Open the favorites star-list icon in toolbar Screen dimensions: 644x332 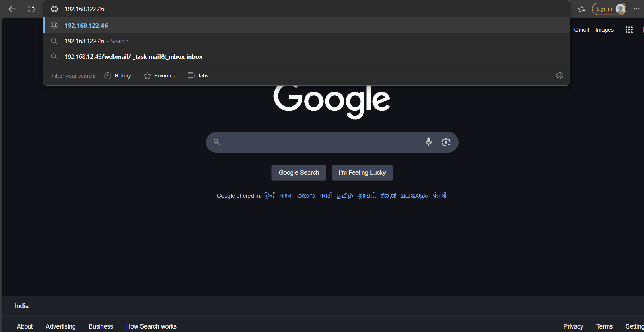click(x=582, y=9)
